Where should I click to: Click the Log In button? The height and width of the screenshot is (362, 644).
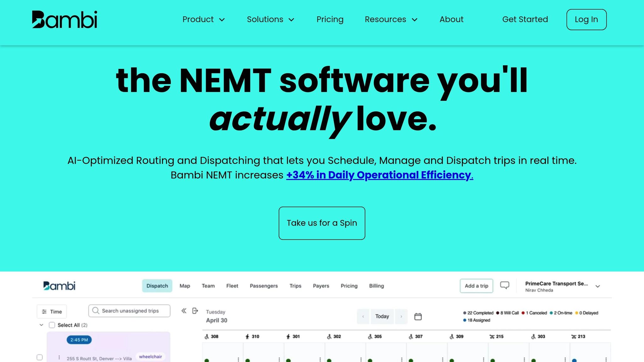tap(586, 19)
